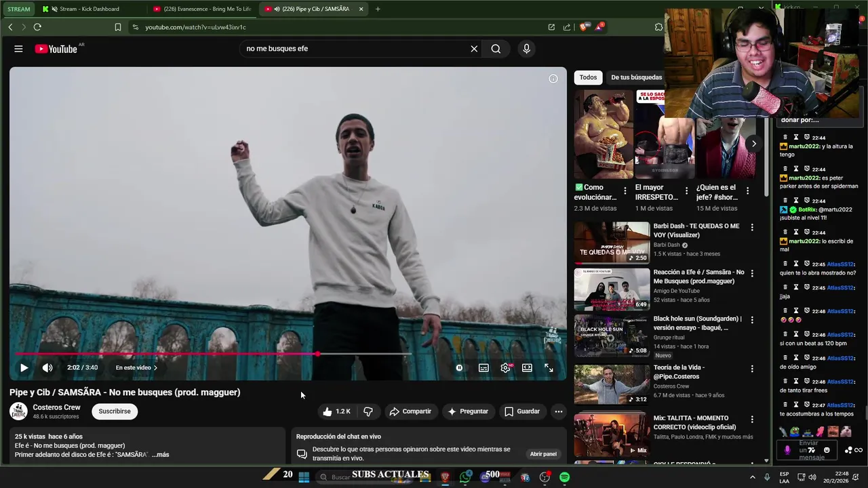Click the address bar URL youtube.com/watch
The width and height of the screenshot is (868, 488).
point(195,27)
